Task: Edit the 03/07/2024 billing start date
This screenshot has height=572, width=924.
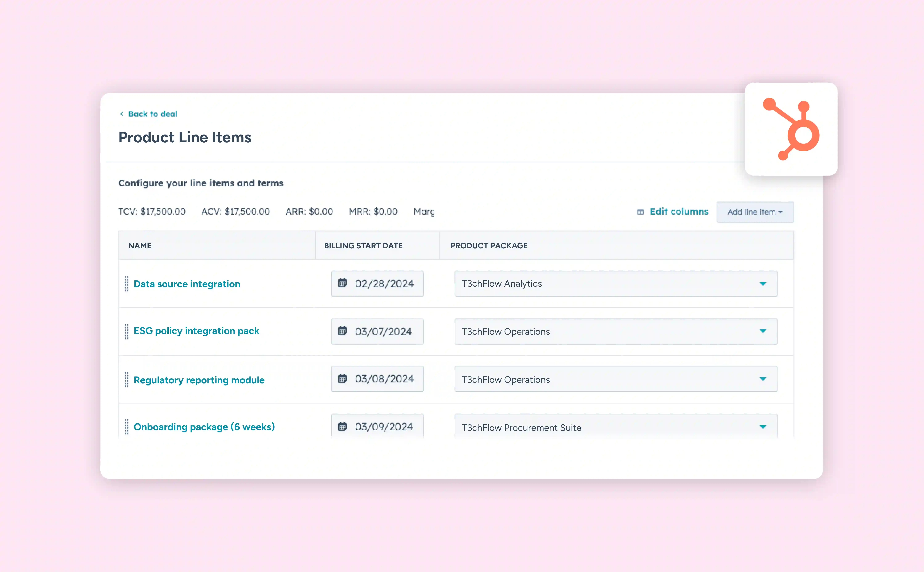Action: click(x=377, y=331)
